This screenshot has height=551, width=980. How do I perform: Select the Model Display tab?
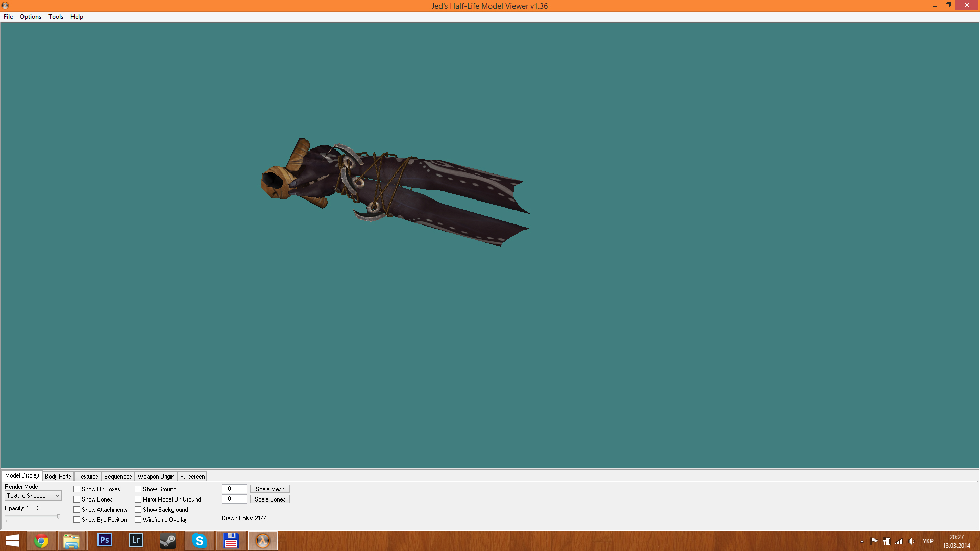click(22, 475)
